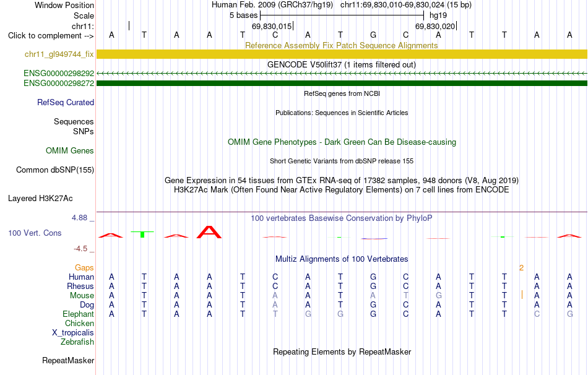Click the GTEx Gene Expression track title
588x375 pixels.
[342, 180]
